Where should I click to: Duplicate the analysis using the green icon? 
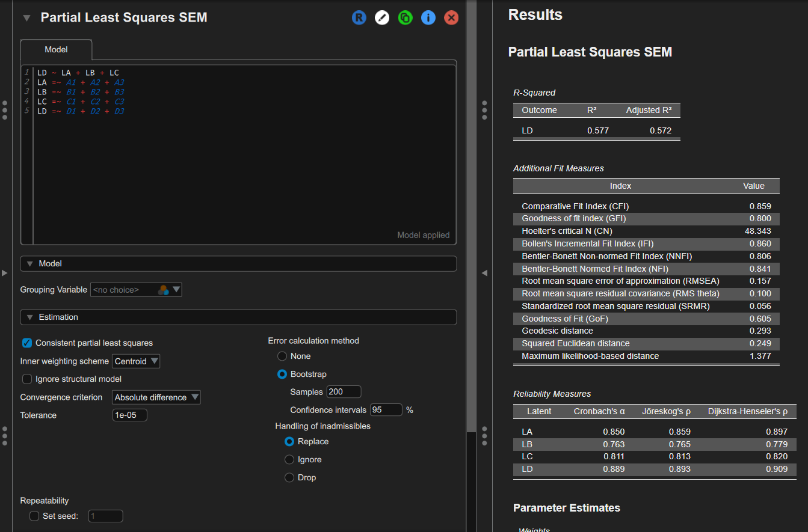[x=405, y=17]
